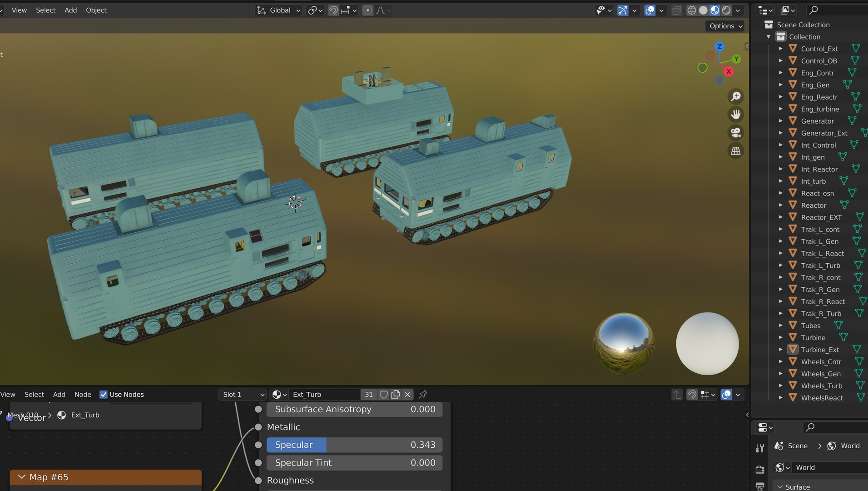Collapse the Map #65 node
868x491 pixels.
tap(21, 477)
